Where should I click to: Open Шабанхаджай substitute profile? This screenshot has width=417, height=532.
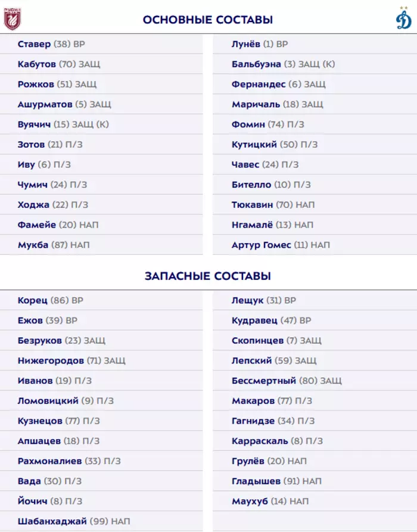click(x=52, y=521)
